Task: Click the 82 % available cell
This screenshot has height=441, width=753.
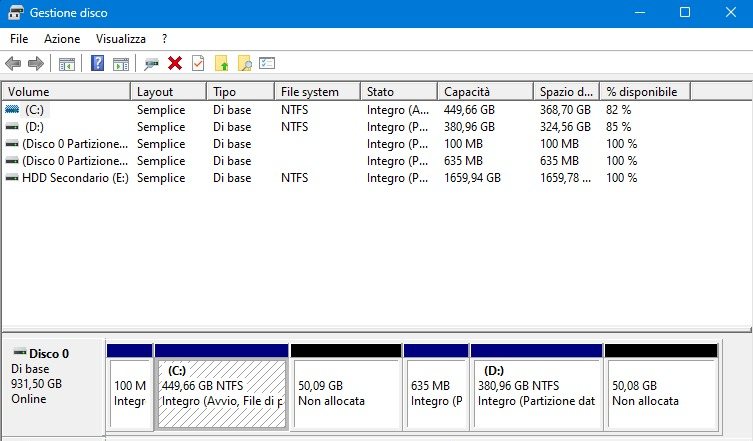Action: 619,110
